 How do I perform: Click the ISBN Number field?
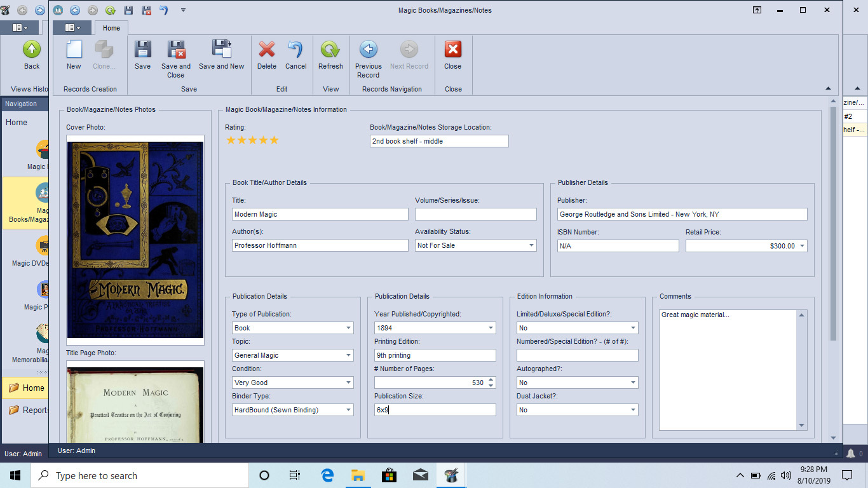click(618, 246)
